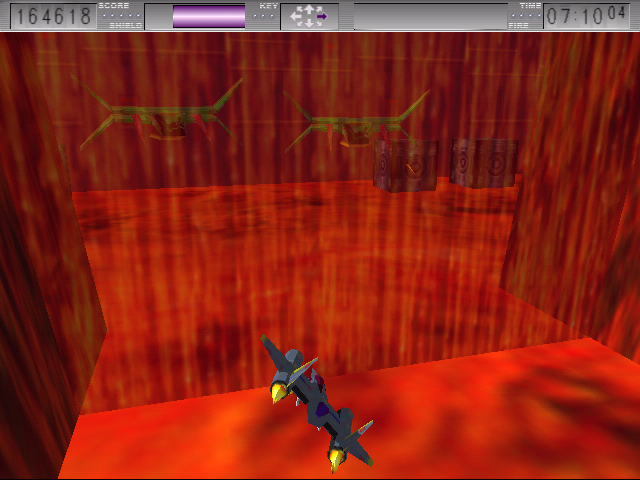Screen dimensions: 640x480
Task: Click the small 04 hundredths in the timer
Action: coord(616,13)
